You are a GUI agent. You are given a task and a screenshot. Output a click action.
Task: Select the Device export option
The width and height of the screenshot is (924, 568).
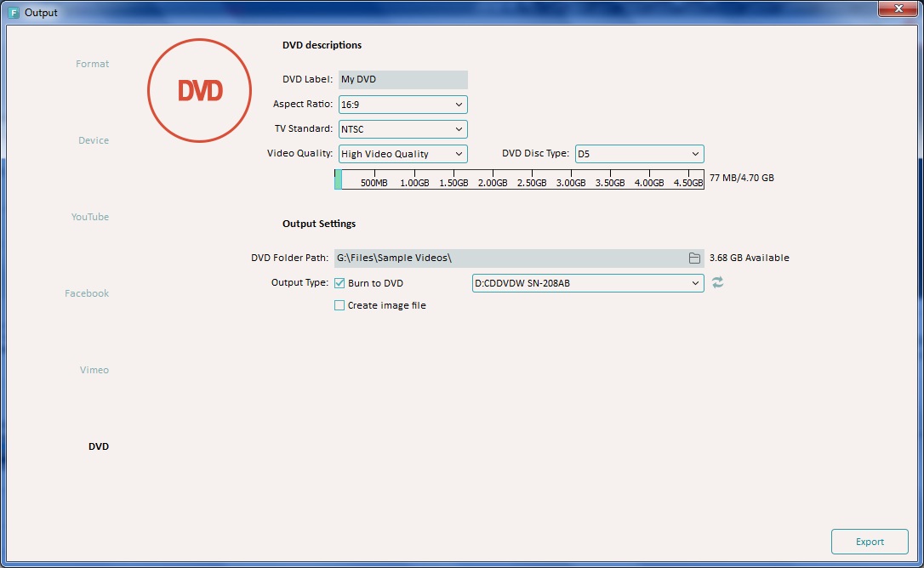coord(93,139)
